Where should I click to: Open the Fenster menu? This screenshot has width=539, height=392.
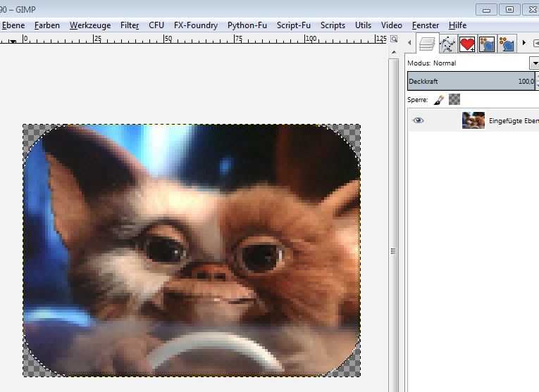[426, 25]
